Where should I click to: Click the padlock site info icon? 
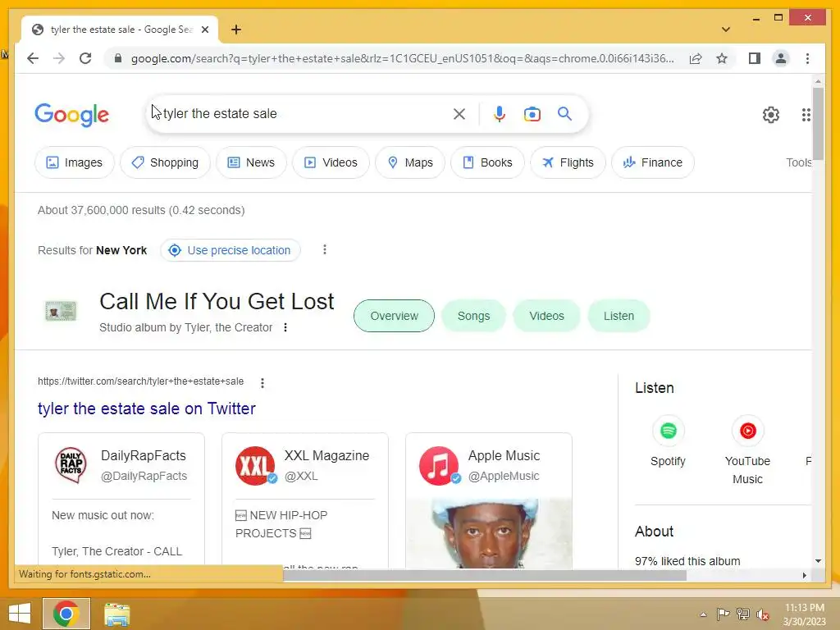118,58
